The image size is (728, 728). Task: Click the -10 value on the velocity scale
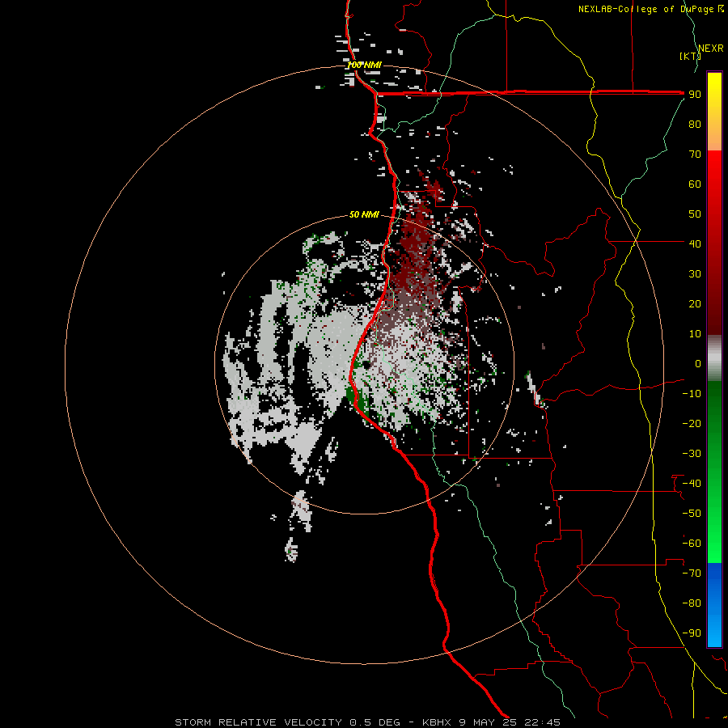click(692, 394)
